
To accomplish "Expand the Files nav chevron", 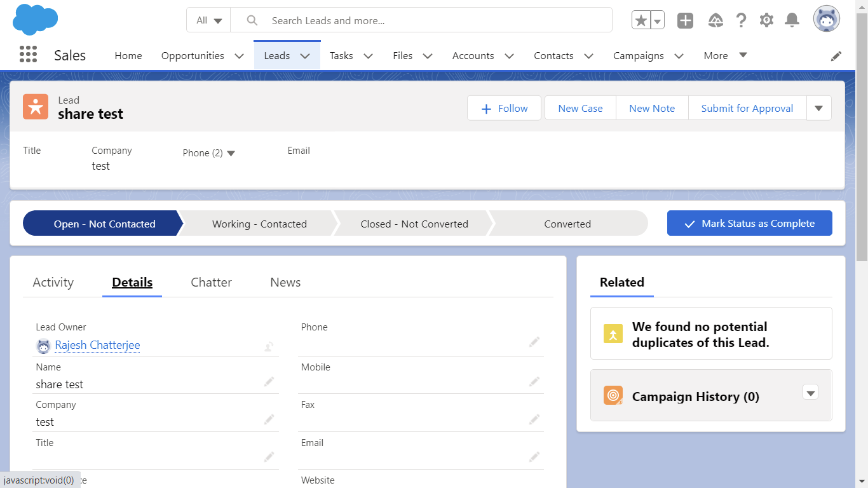I will coord(428,56).
